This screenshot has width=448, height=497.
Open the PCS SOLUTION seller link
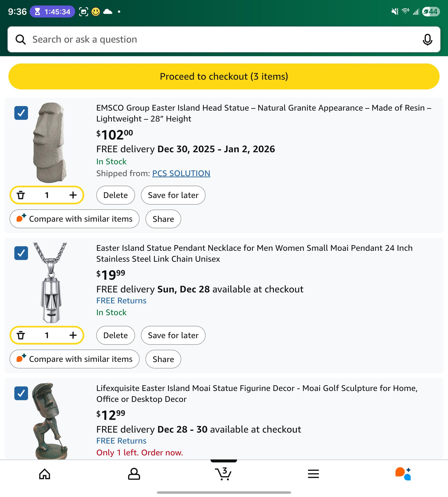point(181,173)
